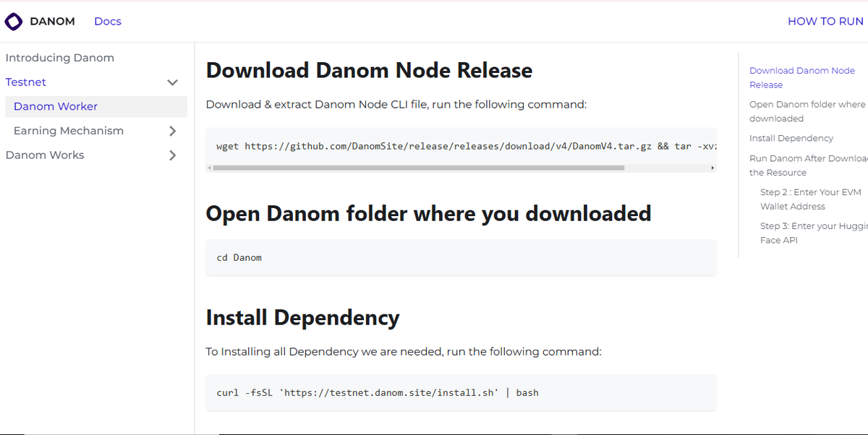Screen dimensions: 868x435
Task: Expand the Earning Mechanism chevron
Action: pyautogui.click(x=172, y=131)
